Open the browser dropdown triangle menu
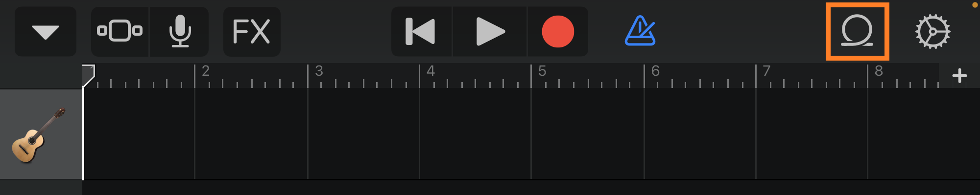Image resolution: width=980 pixels, height=195 pixels. click(46, 32)
